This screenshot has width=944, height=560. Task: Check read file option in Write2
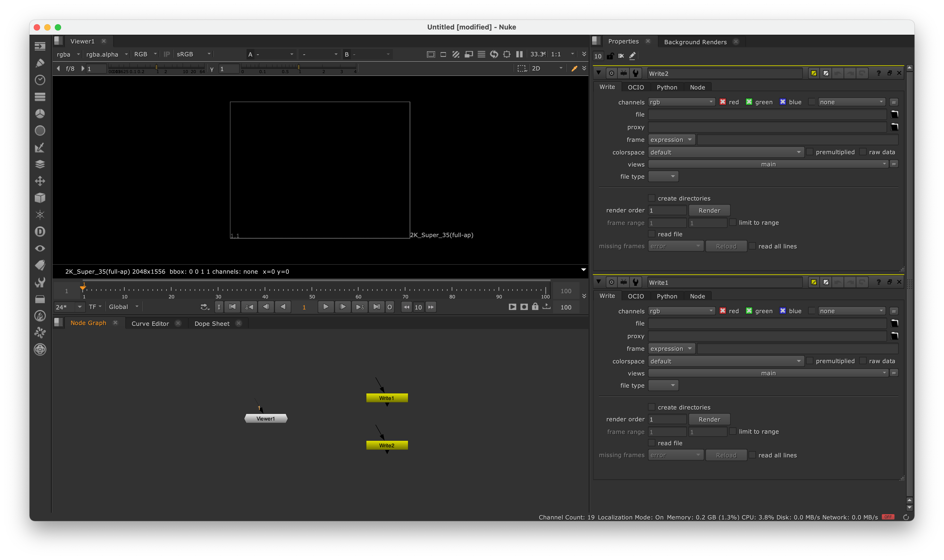pyautogui.click(x=652, y=234)
